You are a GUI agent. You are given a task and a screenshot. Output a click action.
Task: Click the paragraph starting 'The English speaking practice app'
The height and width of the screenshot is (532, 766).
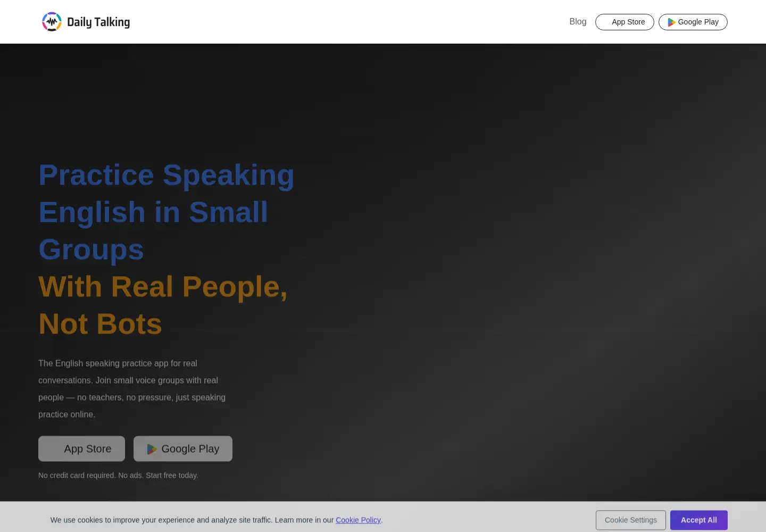(132, 389)
